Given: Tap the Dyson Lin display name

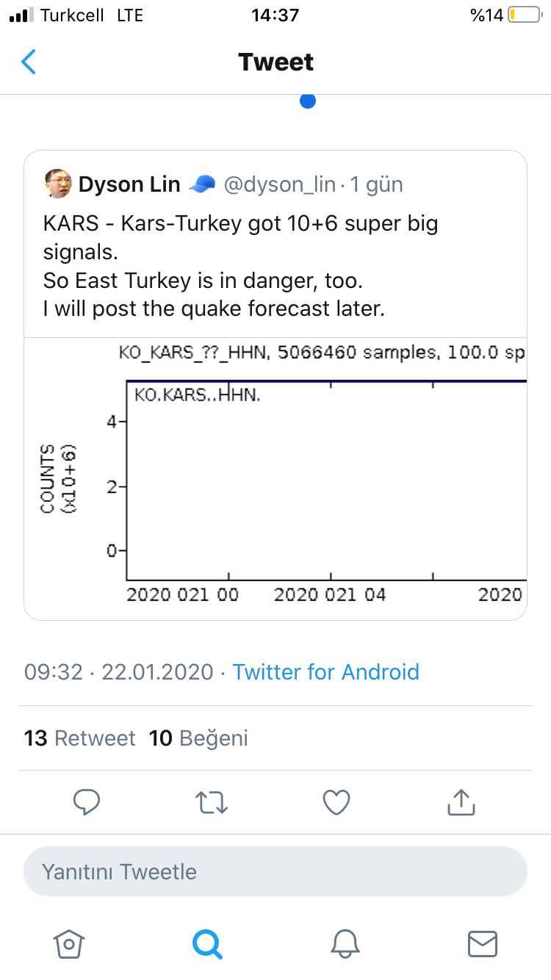Looking at the screenshot, I should [129, 184].
